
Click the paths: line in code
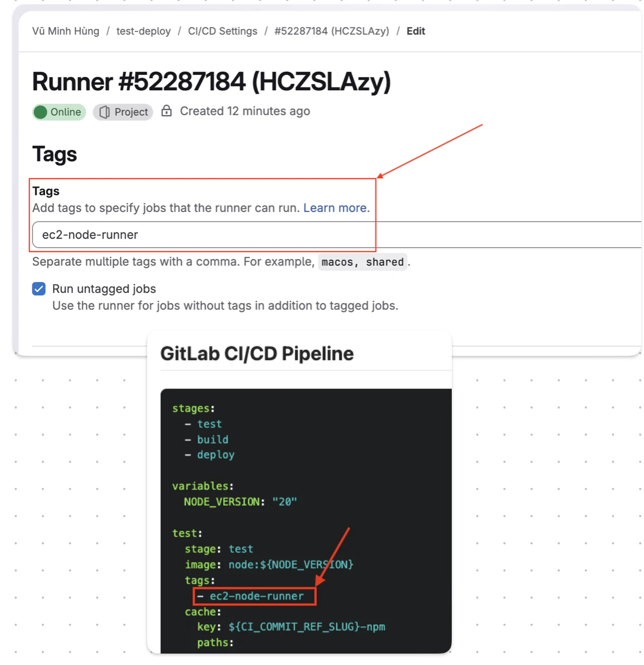click(x=216, y=643)
